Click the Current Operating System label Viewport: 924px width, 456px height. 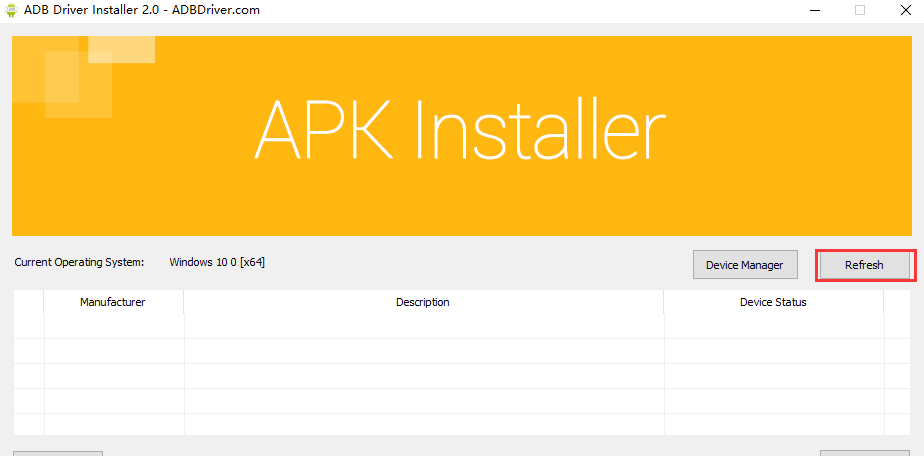tap(79, 263)
